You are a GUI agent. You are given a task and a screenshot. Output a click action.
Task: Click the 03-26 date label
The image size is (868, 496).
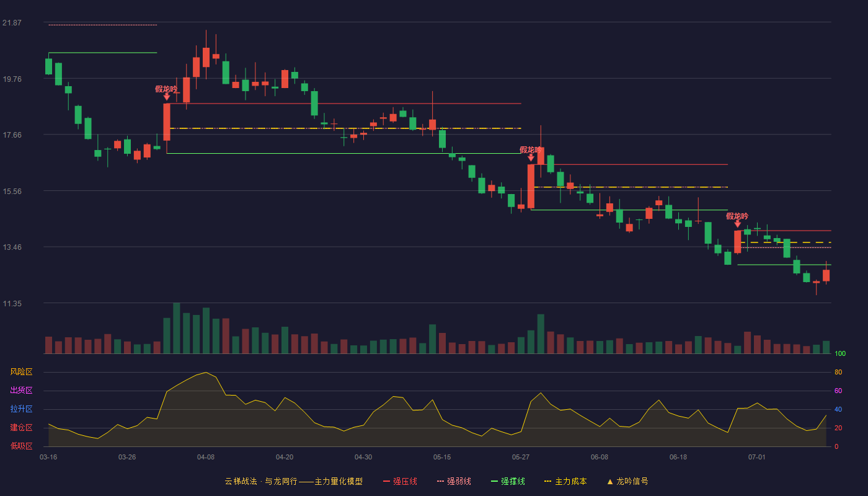pyautogui.click(x=127, y=457)
